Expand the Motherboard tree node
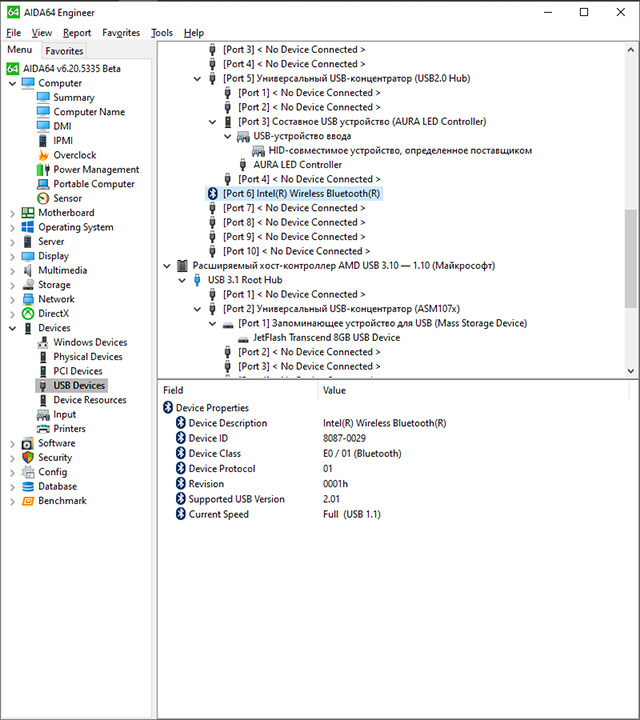 [12, 213]
